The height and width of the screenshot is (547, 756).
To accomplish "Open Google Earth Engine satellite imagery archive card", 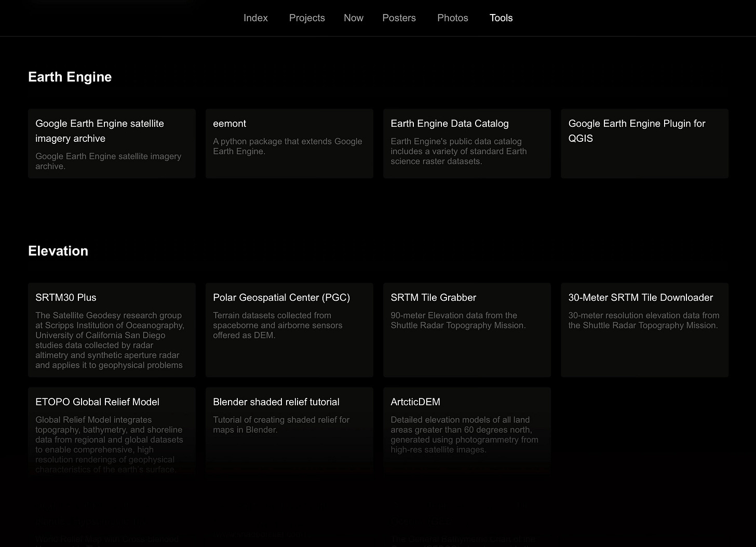I will [x=112, y=143].
